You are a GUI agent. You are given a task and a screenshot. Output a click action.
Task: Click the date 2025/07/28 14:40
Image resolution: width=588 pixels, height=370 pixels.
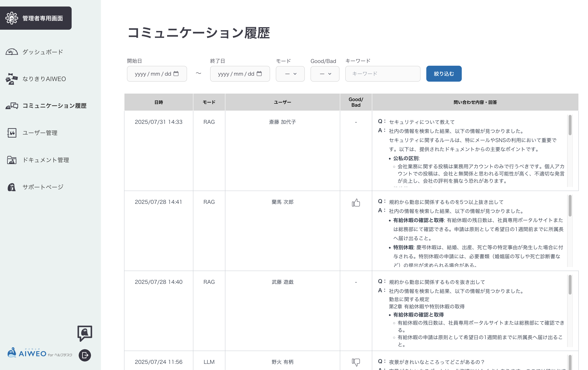[159, 282]
